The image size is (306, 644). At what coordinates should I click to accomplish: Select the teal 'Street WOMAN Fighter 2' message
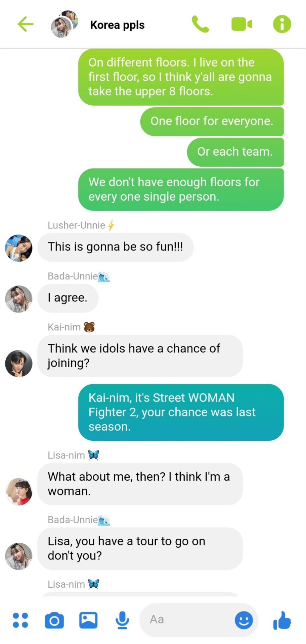(x=181, y=412)
